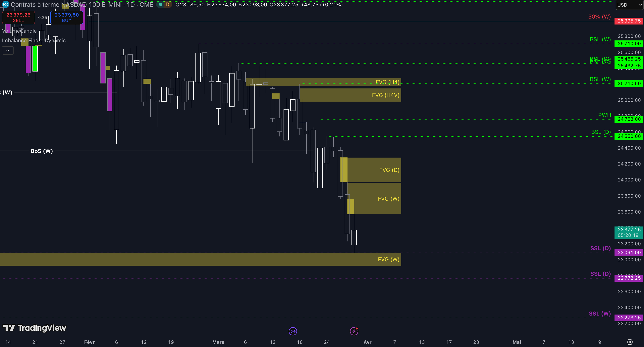Click the purple SSL (W) 22 273,25 label
This screenshot has height=347, width=644.
click(629, 318)
